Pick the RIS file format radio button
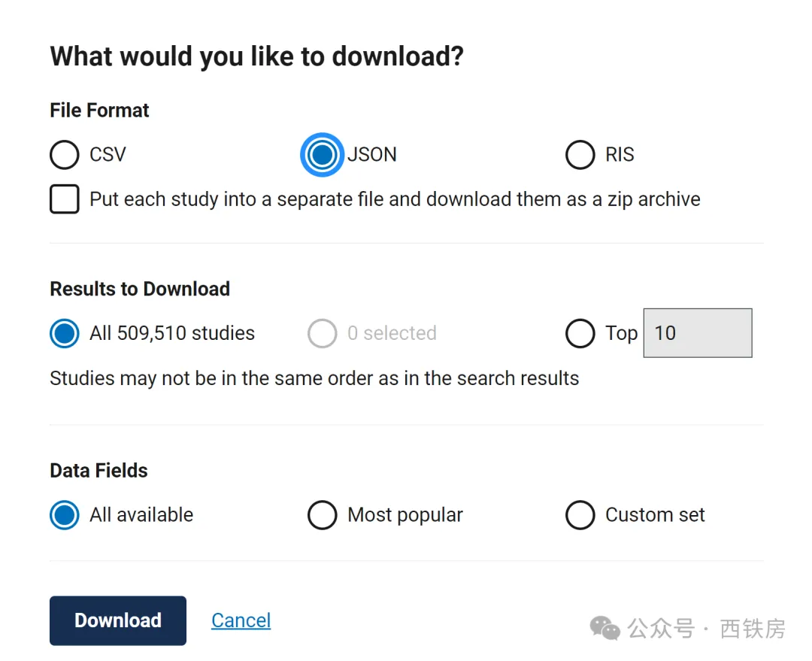Viewport: 812px width, 661px height. pos(580,155)
